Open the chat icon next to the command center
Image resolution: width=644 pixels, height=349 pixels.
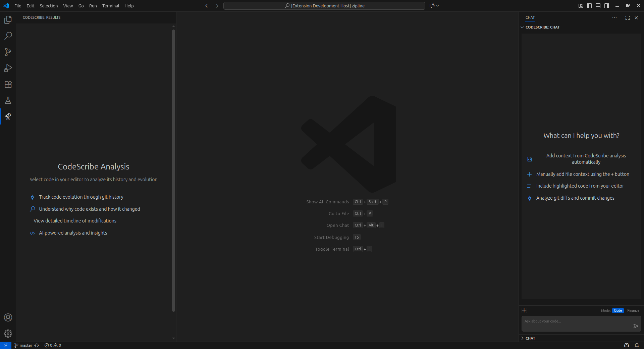click(432, 6)
